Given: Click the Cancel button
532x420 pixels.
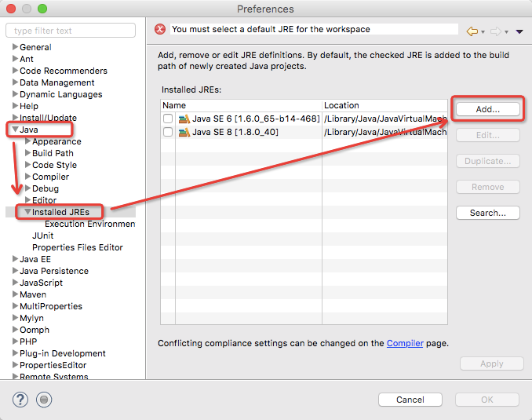Looking at the screenshot, I should pos(410,400).
